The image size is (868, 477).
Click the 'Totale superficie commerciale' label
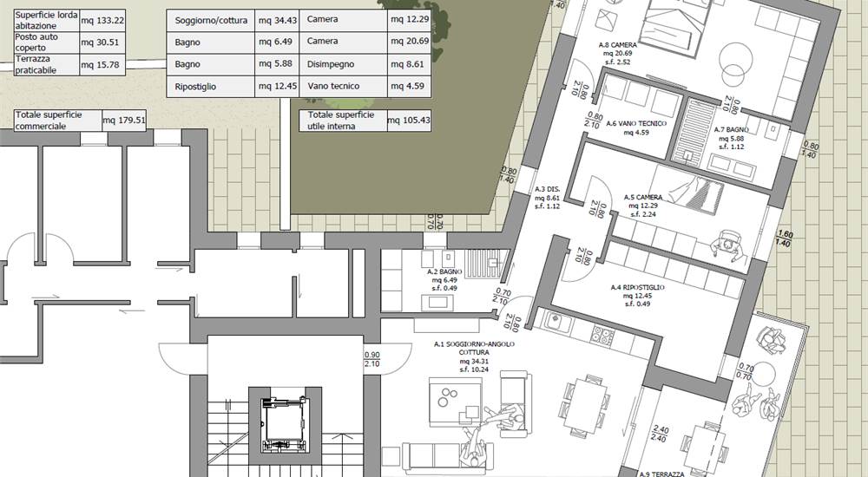coord(58,120)
